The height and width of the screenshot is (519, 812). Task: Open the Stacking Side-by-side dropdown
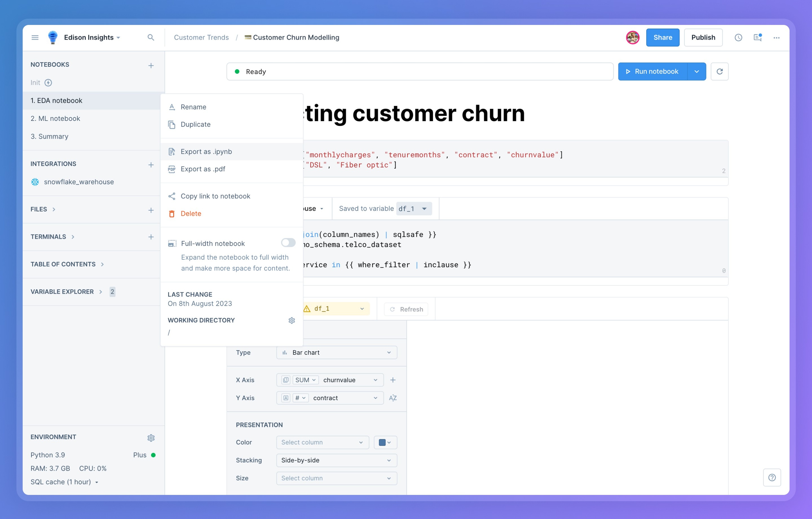(x=336, y=460)
